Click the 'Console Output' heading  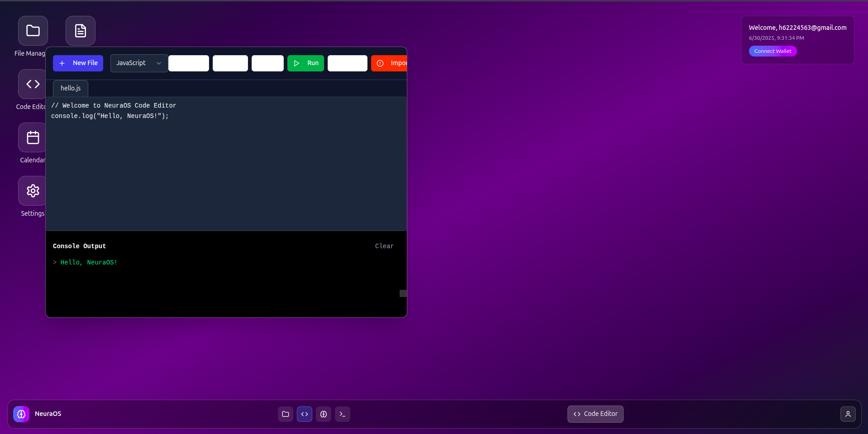point(79,246)
